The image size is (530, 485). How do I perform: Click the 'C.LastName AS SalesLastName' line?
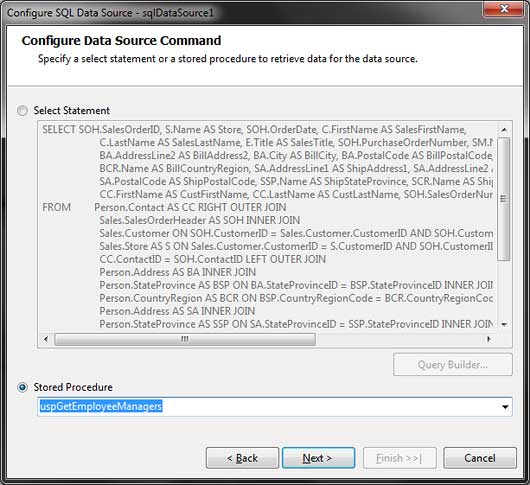coord(296,143)
